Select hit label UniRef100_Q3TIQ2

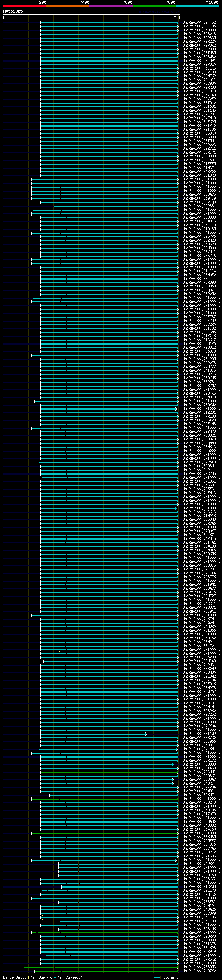199,328
